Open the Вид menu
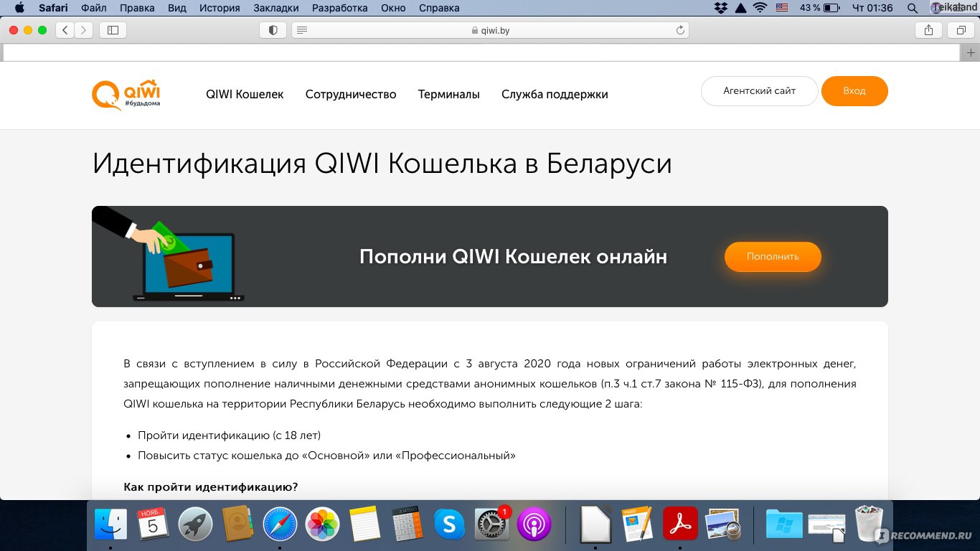 click(176, 8)
